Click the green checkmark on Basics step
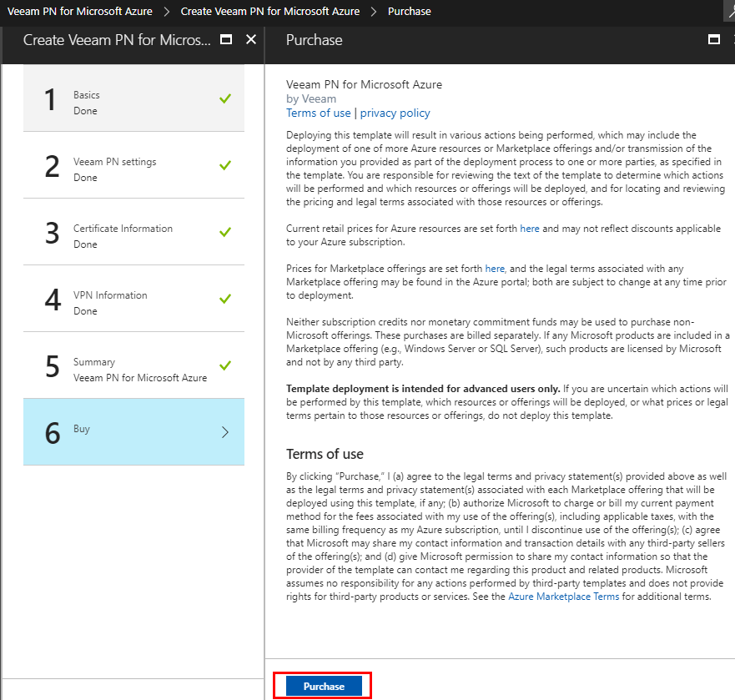The width and height of the screenshot is (735, 700). [x=225, y=98]
